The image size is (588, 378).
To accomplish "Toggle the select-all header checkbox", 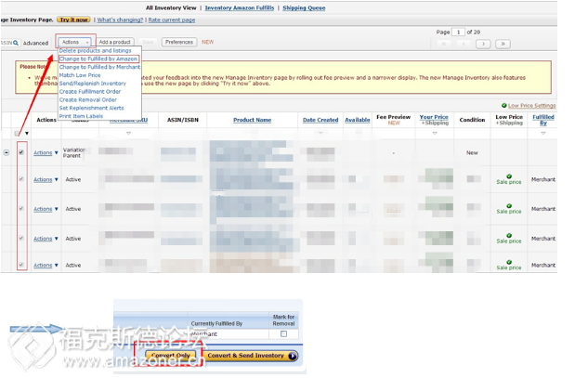I will coord(17,133).
